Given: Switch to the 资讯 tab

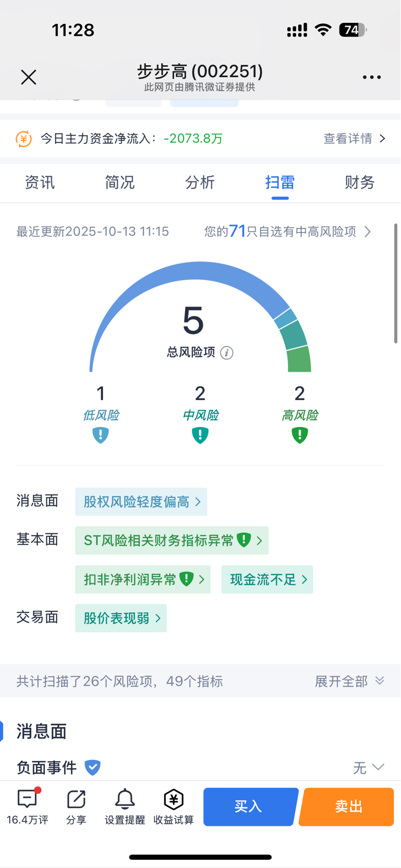Looking at the screenshot, I should point(40,182).
